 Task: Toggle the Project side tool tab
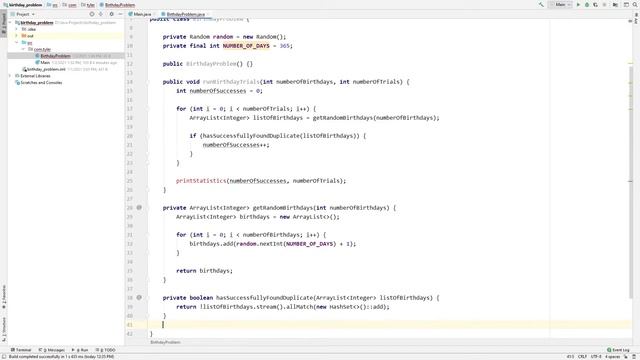click(4, 24)
